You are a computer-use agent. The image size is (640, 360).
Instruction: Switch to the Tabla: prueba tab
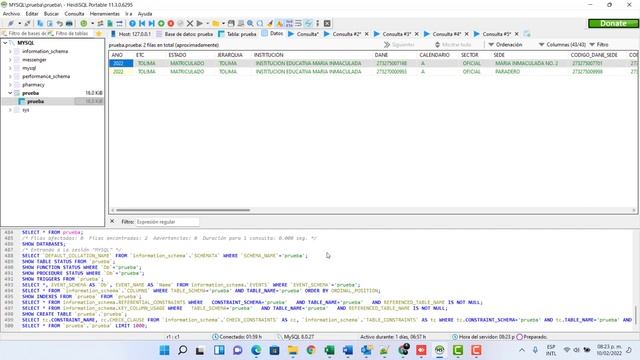click(238, 34)
